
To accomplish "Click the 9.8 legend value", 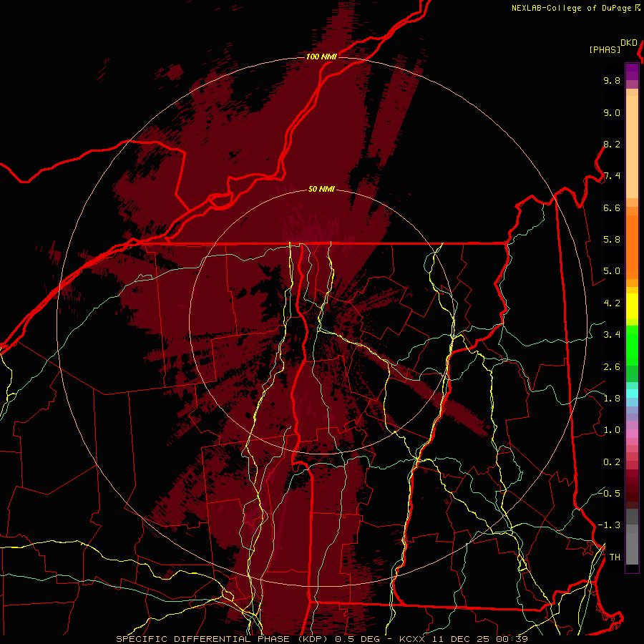I will click(612, 81).
